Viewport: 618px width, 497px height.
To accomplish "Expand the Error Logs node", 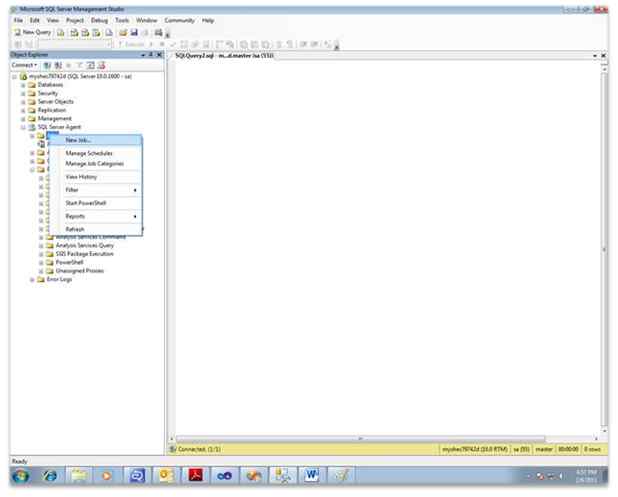I will pos(32,279).
